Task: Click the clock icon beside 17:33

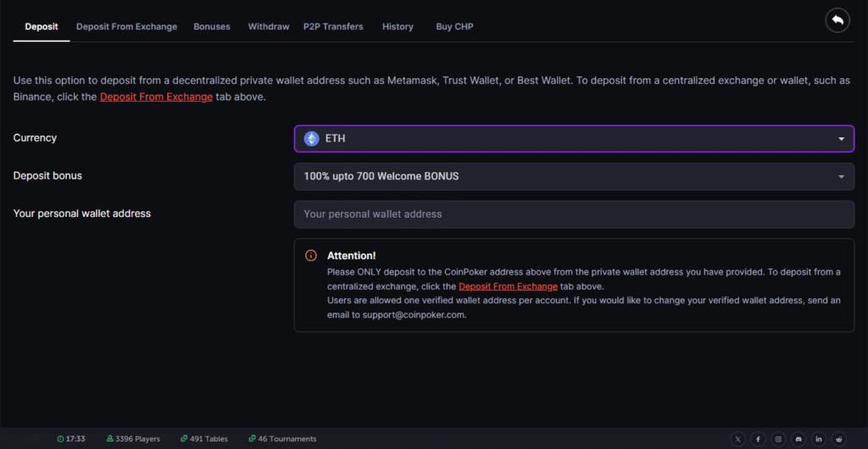Action: [60, 439]
